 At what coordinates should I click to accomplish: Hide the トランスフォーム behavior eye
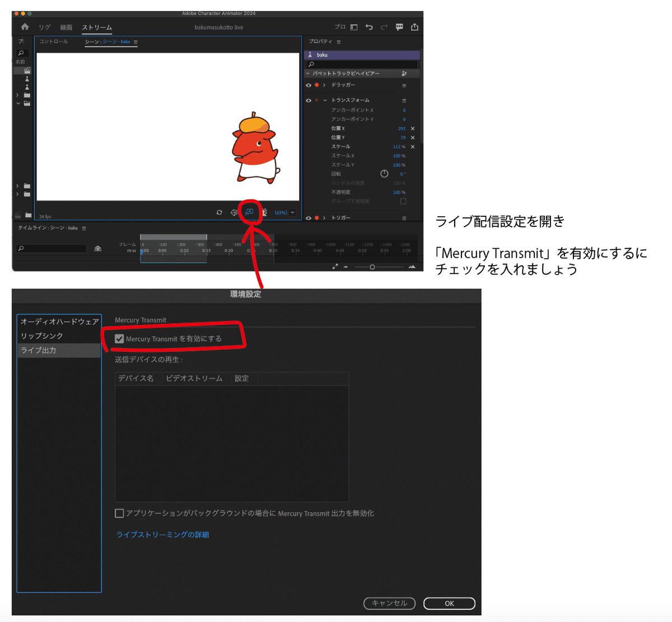308,100
